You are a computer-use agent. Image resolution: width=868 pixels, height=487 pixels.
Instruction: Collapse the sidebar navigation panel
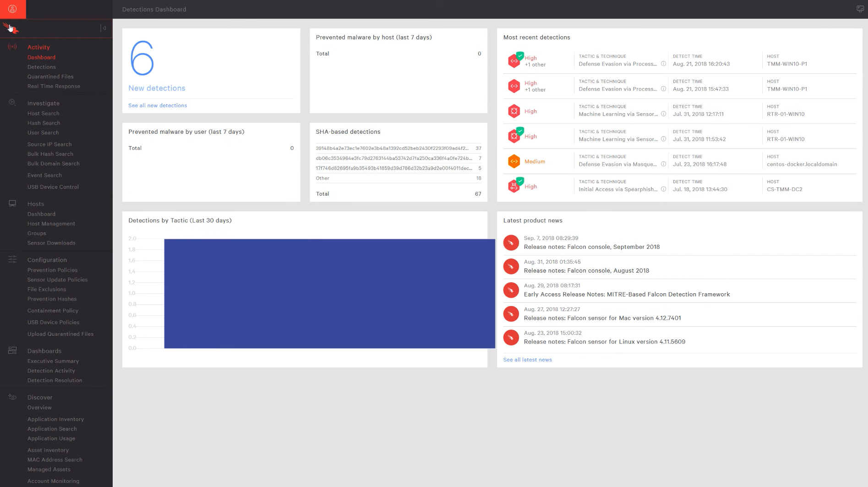pos(104,28)
